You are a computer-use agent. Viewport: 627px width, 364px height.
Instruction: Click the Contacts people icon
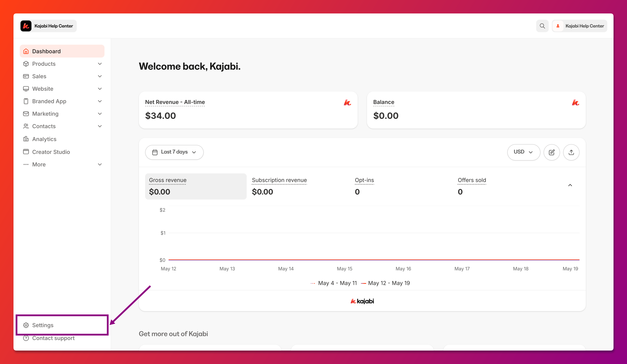point(26,126)
